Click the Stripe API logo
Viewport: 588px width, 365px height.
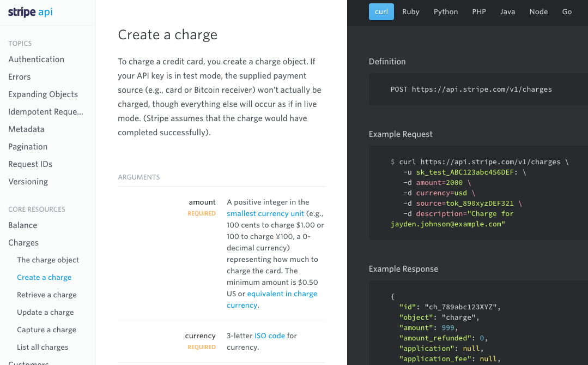(31, 12)
